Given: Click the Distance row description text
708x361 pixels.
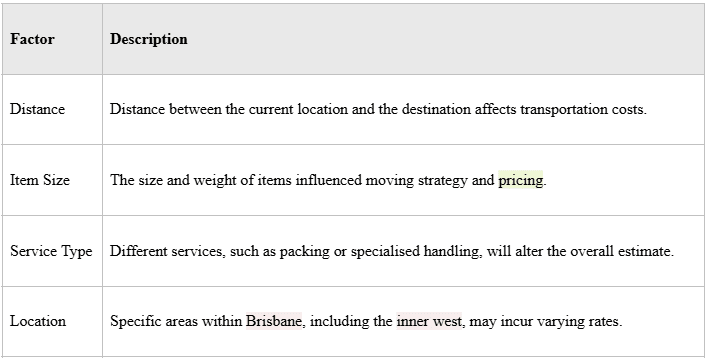Looking at the screenshot, I should (x=378, y=109).
